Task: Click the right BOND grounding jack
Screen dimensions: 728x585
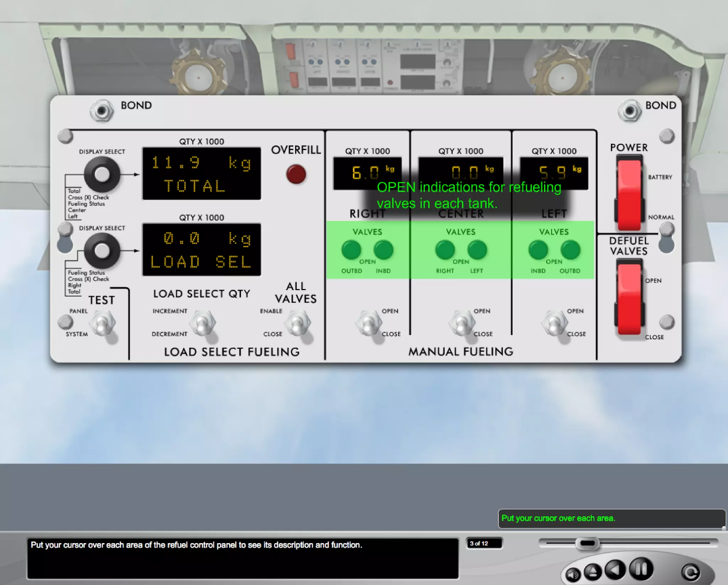Action: pyautogui.click(x=630, y=110)
